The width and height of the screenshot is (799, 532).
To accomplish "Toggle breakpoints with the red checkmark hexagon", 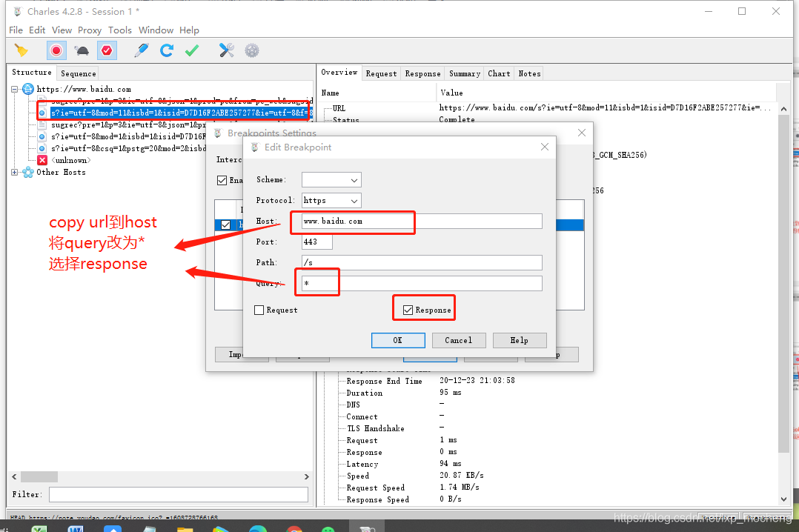I will pos(107,50).
